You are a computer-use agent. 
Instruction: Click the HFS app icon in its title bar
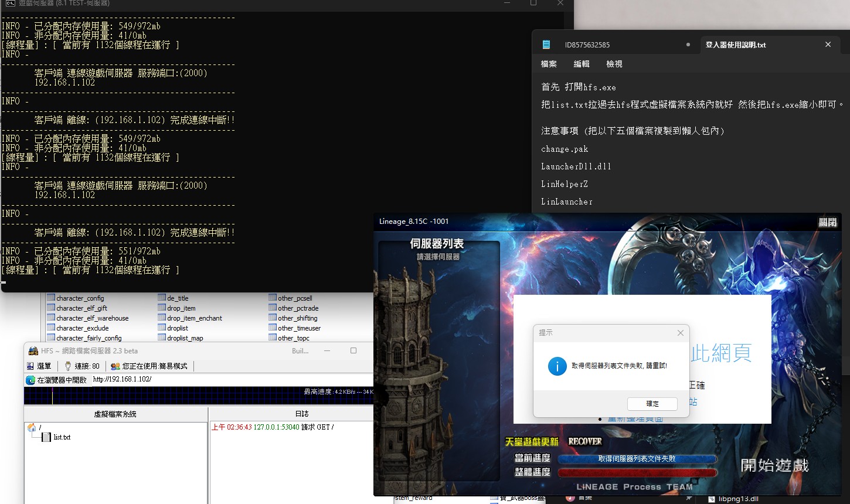pyautogui.click(x=33, y=351)
